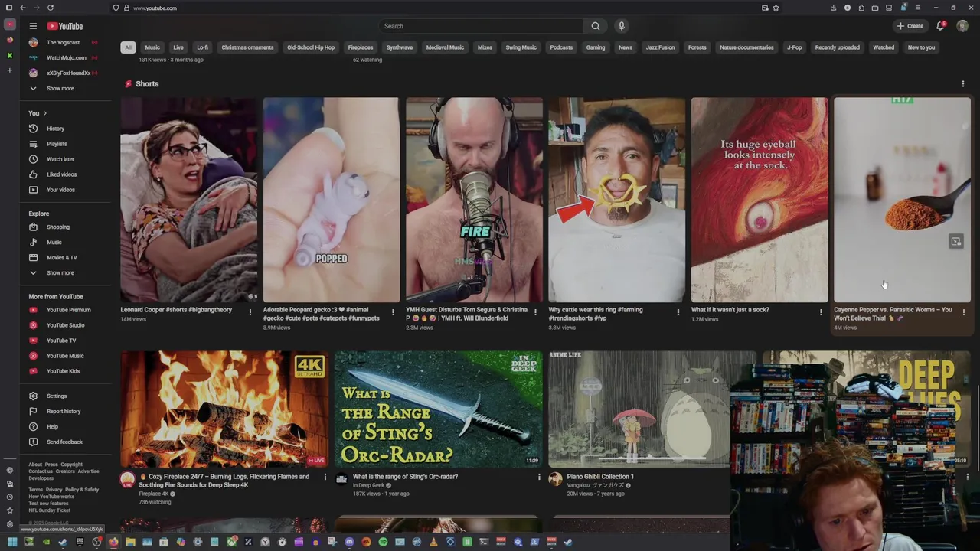Select the New to you chip
This screenshot has height=551, width=980.
tap(921, 47)
